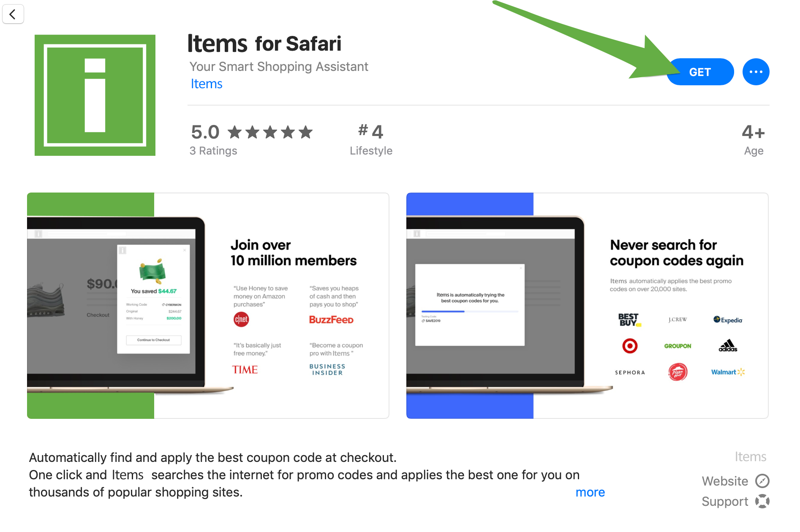The width and height of the screenshot is (800, 532).
Task: Expand description with the more link
Action: pyautogui.click(x=590, y=492)
